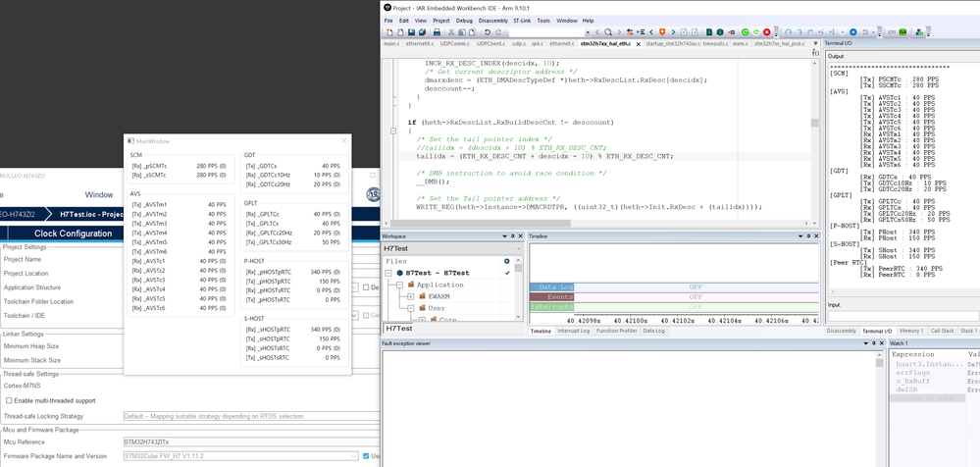Open Reset button dropdown arrow in debug toolbar

tap(874, 31)
